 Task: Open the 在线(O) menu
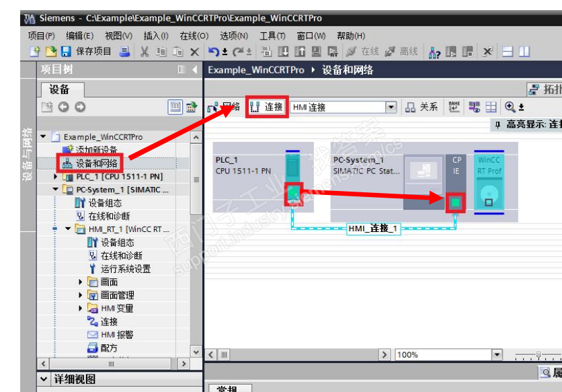(x=194, y=36)
